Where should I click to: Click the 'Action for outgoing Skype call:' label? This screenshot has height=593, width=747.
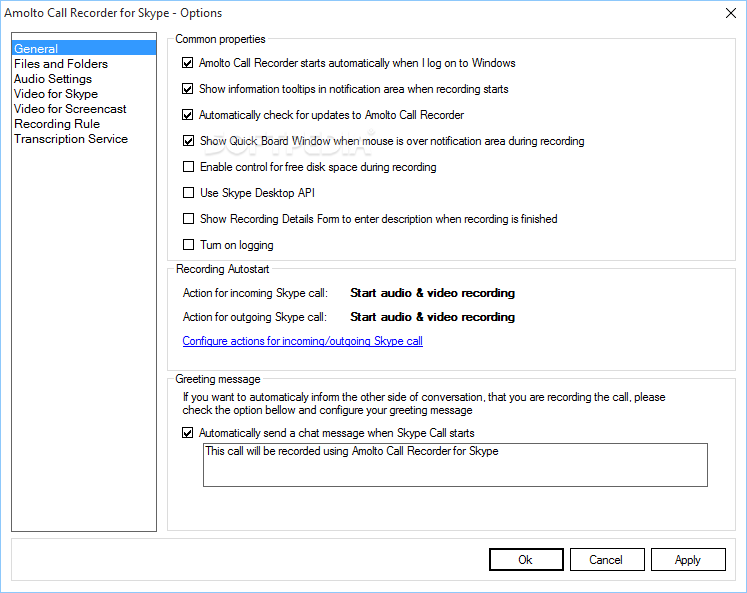[x=255, y=317]
